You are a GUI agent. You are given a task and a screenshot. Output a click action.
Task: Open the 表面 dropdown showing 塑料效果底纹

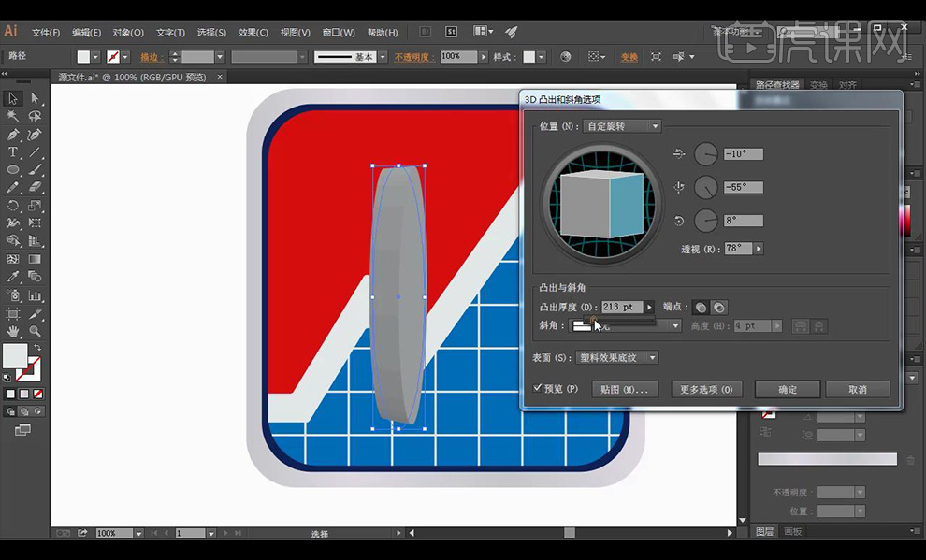pos(617,357)
